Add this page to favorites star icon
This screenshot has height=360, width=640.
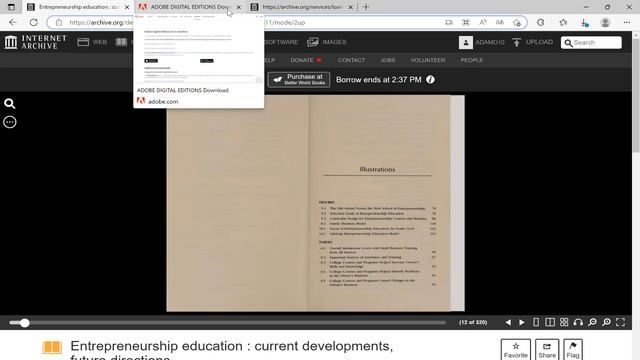click(x=517, y=22)
